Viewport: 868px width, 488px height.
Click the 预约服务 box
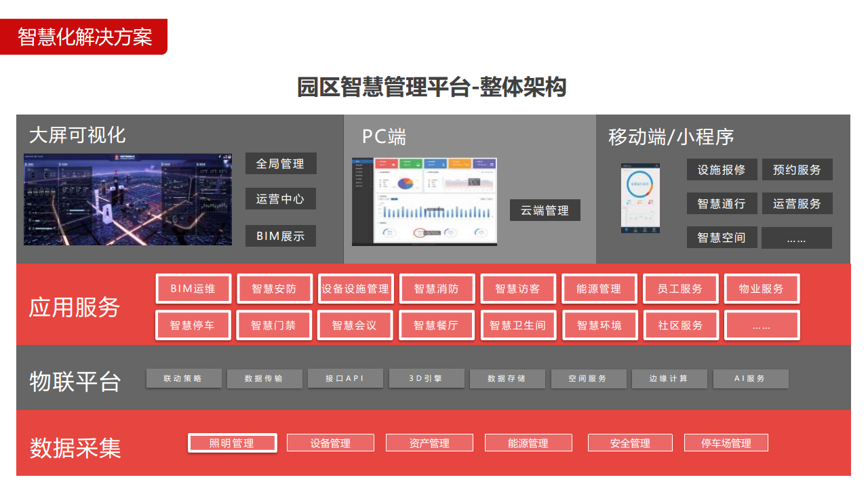click(x=797, y=169)
